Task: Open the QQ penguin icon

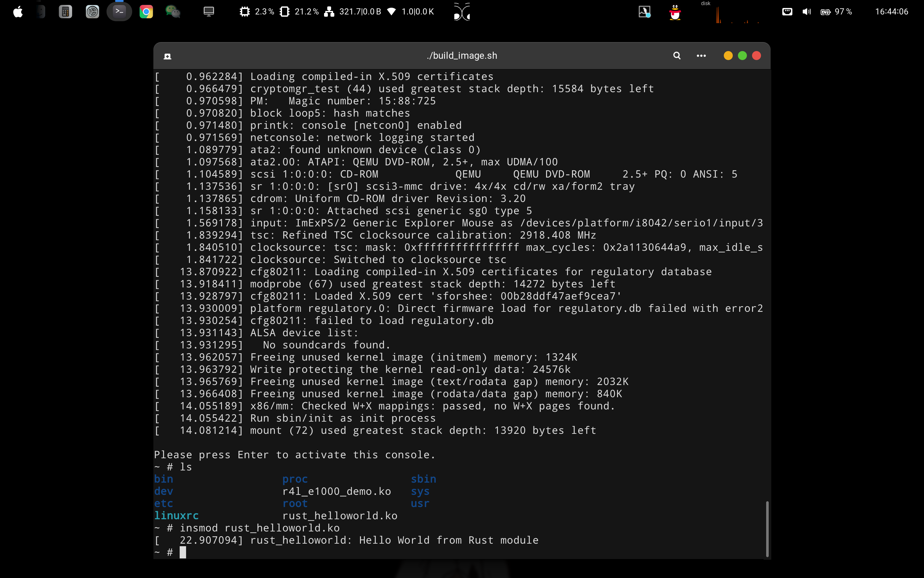Action: pos(675,12)
